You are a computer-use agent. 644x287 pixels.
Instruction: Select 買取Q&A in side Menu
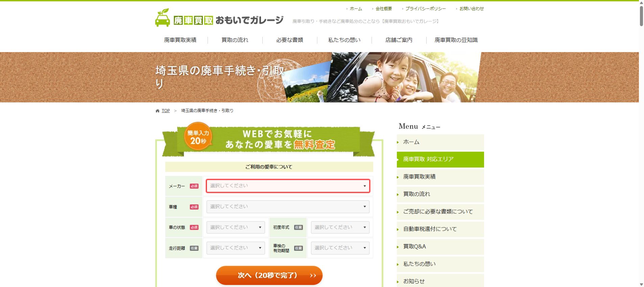point(440,247)
